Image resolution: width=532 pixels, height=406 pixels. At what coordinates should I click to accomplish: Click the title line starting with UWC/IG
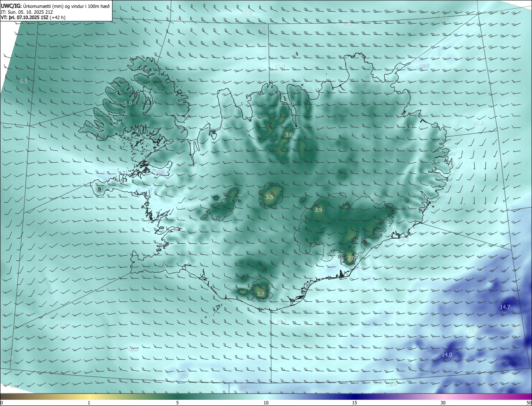coord(55,6)
